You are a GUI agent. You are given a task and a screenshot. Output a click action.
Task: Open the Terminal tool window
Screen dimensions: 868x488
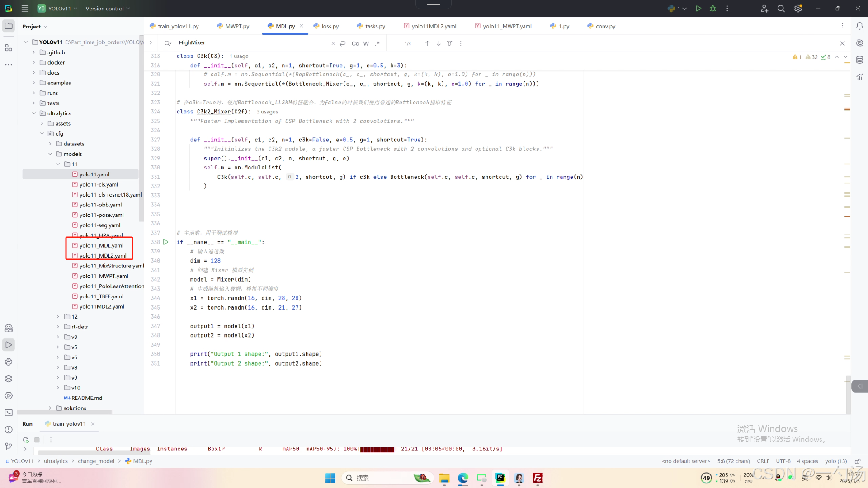pos(9,413)
